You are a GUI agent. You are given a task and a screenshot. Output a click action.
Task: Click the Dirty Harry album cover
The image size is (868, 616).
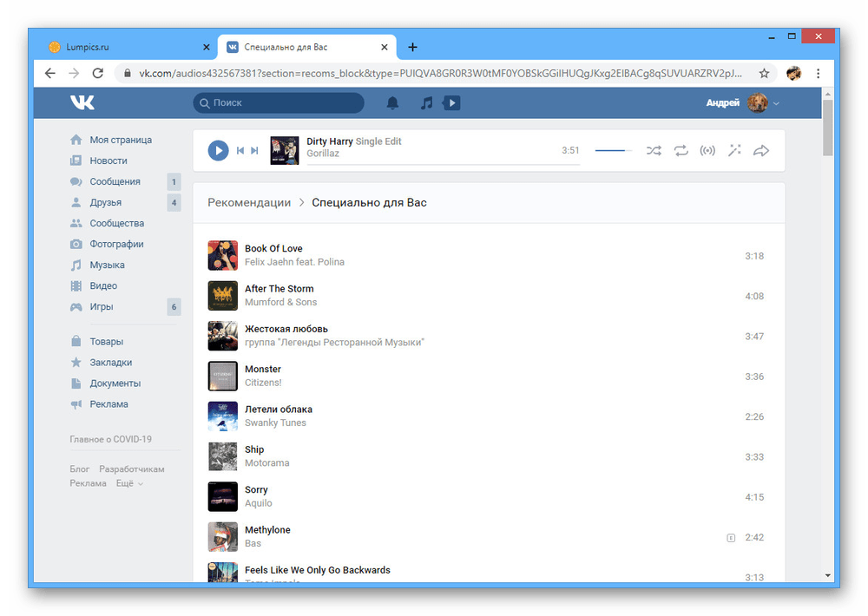[285, 151]
